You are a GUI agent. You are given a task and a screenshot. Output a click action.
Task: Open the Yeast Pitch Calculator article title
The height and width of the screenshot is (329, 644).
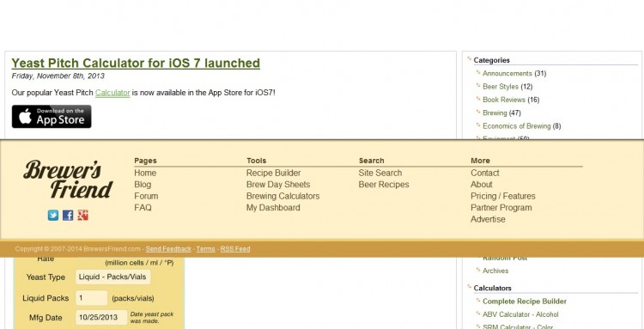click(x=136, y=64)
